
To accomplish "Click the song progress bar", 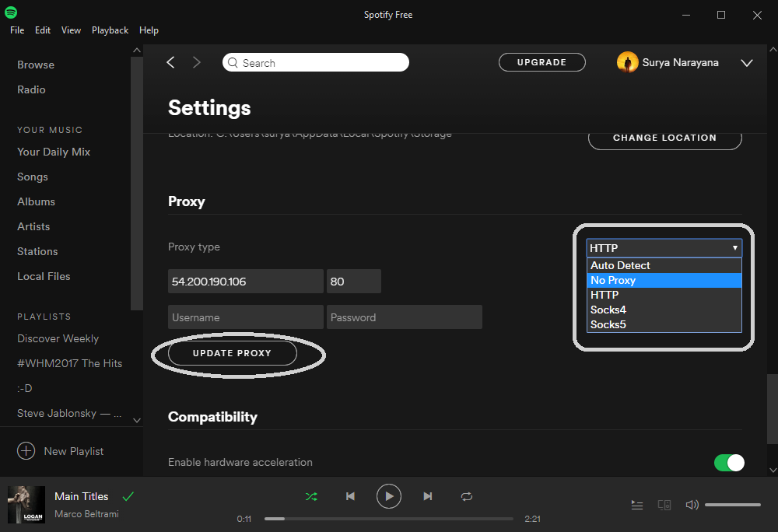I will tap(389, 519).
